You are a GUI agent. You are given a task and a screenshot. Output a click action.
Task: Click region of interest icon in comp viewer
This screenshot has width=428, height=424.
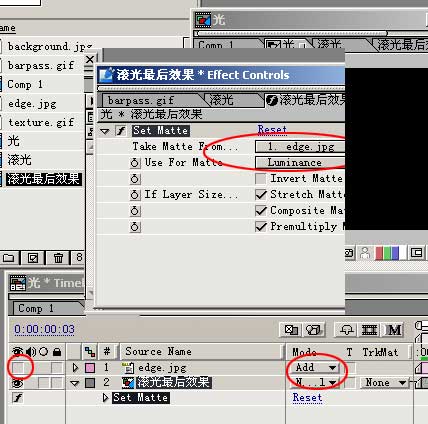click(417, 253)
